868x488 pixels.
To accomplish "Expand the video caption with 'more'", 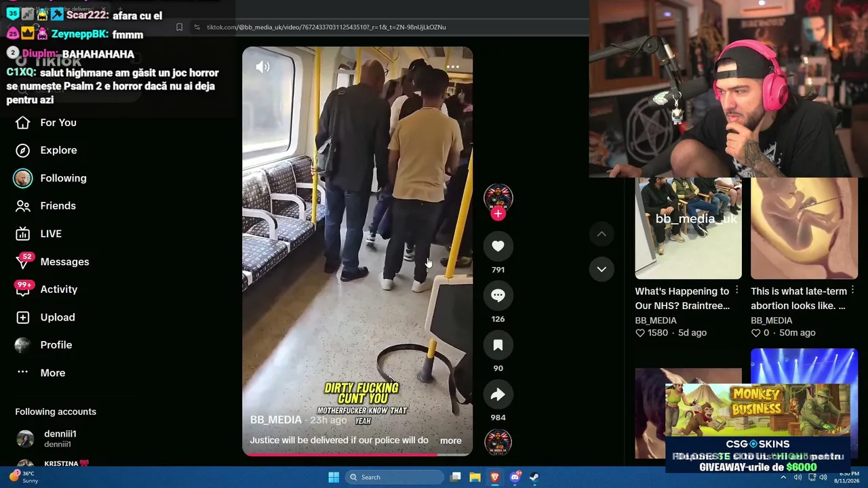I will click(x=450, y=441).
